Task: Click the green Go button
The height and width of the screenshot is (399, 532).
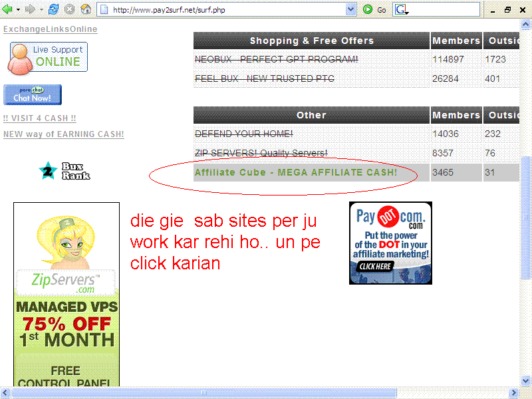Action: [374, 10]
